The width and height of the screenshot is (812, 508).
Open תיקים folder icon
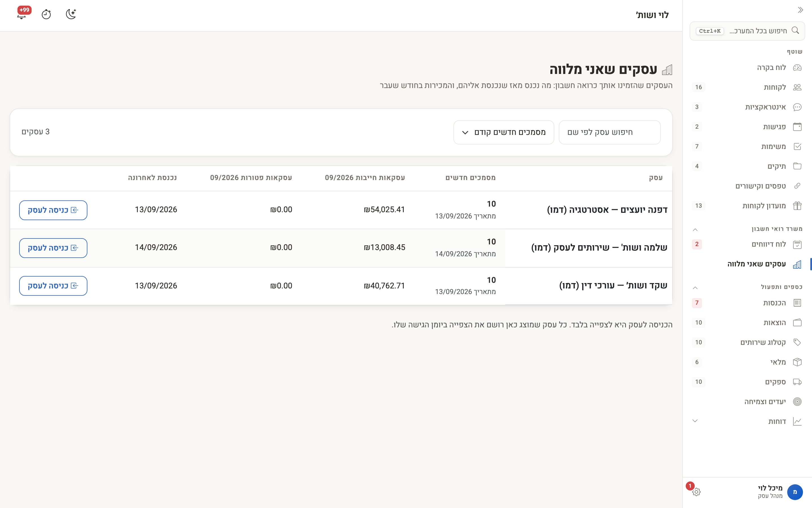click(797, 166)
